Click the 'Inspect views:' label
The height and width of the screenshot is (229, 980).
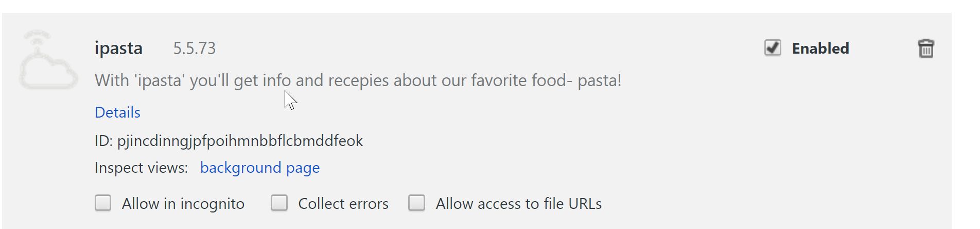[141, 168]
